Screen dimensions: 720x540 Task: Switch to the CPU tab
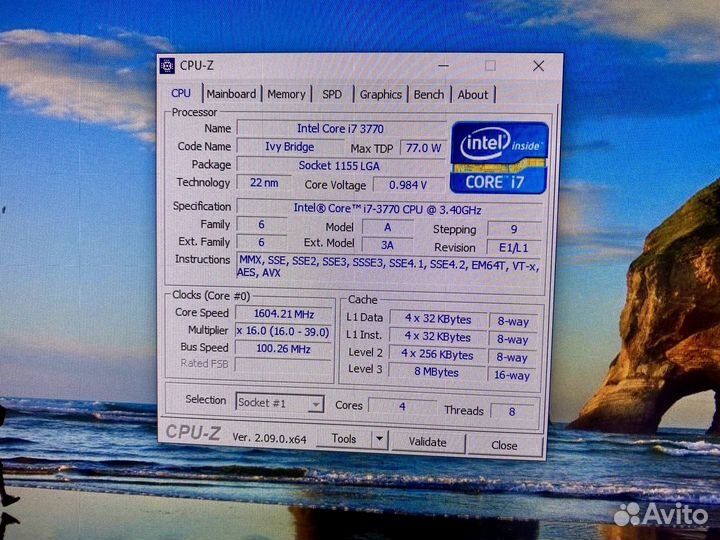coord(181,93)
